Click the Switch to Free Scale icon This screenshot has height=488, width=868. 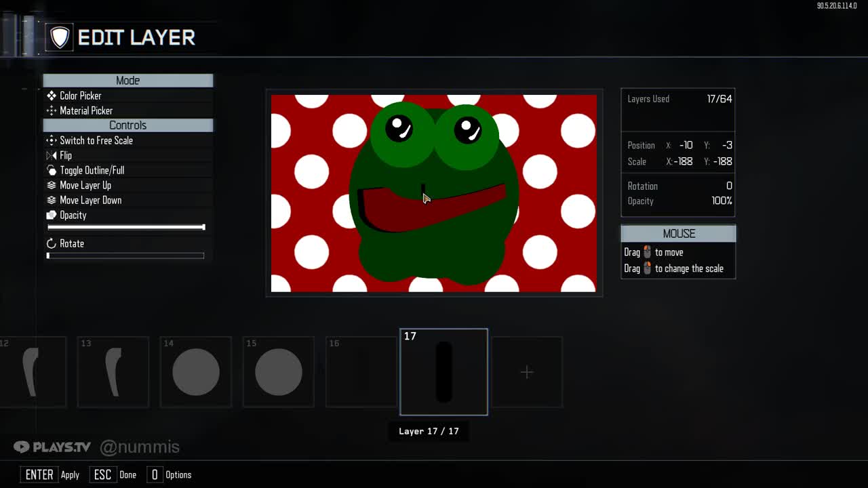click(x=52, y=140)
